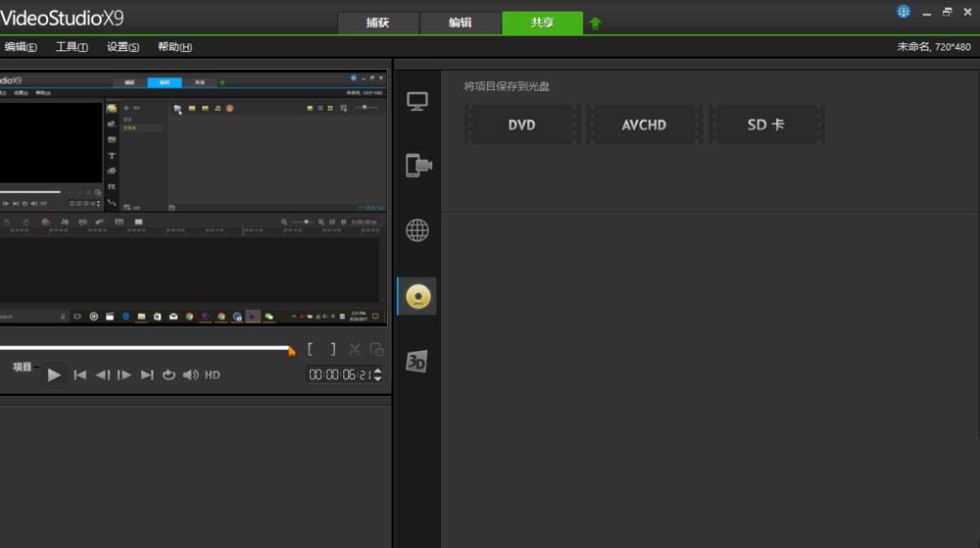Click the DVD disc button
Screen dimensions: 980x548
(521, 125)
